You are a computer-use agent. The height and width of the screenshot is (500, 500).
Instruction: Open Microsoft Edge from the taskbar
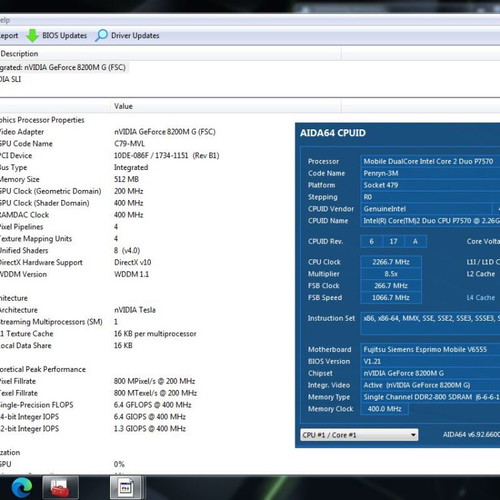(22, 488)
